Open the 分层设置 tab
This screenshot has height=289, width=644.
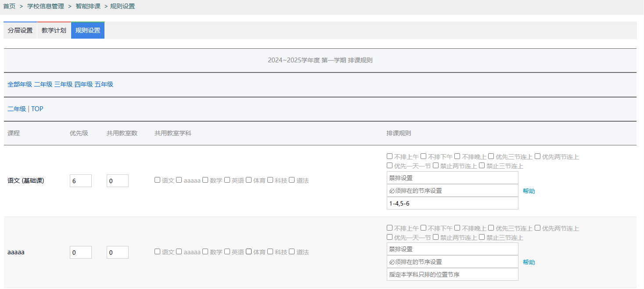point(20,30)
